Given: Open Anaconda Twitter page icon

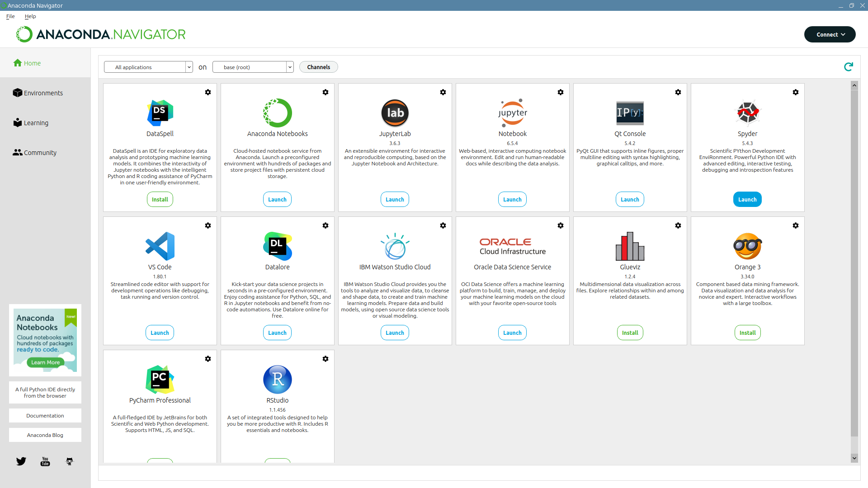Looking at the screenshot, I should (21, 461).
